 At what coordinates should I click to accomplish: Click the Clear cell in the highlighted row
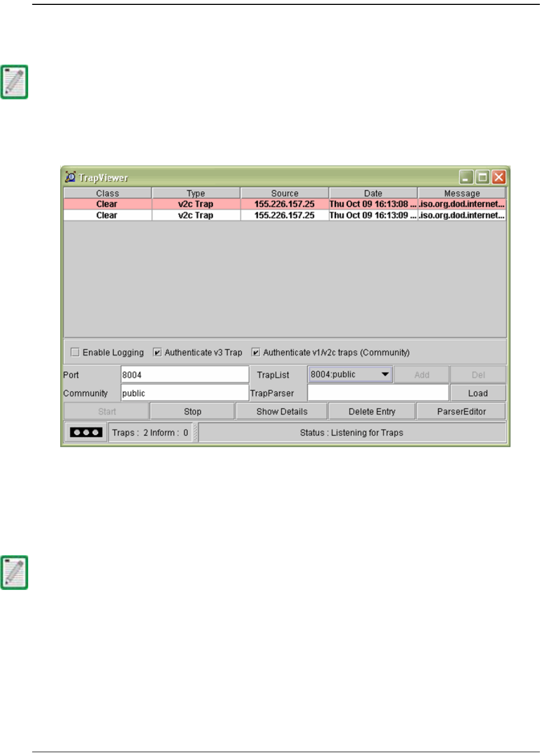click(x=107, y=204)
